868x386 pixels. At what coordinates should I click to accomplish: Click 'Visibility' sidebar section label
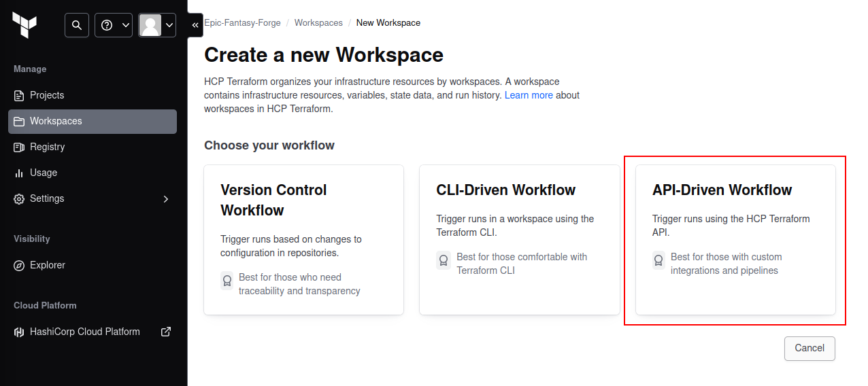click(x=32, y=239)
